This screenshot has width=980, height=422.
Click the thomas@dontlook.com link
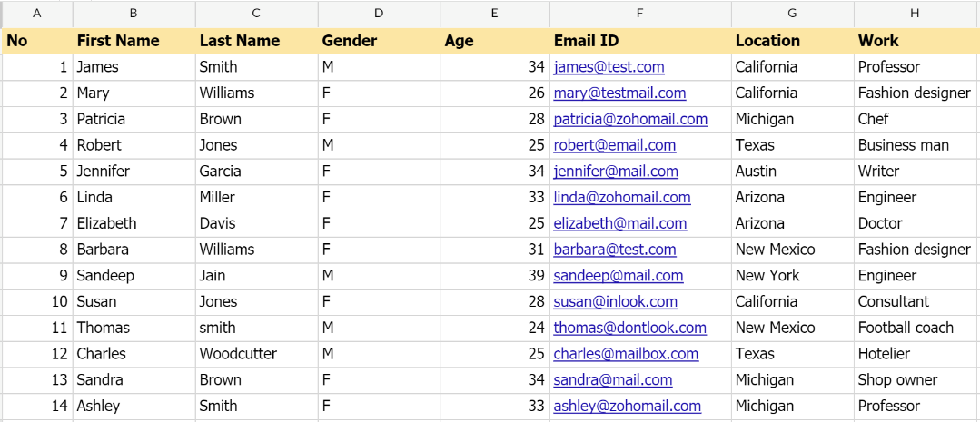[629, 328]
